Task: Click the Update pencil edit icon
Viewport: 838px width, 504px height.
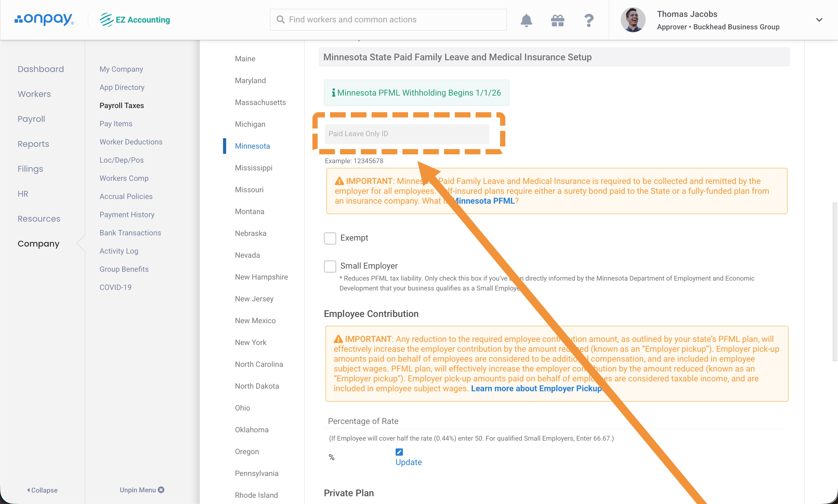Action: pyautogui.click(x=399, y=452)
